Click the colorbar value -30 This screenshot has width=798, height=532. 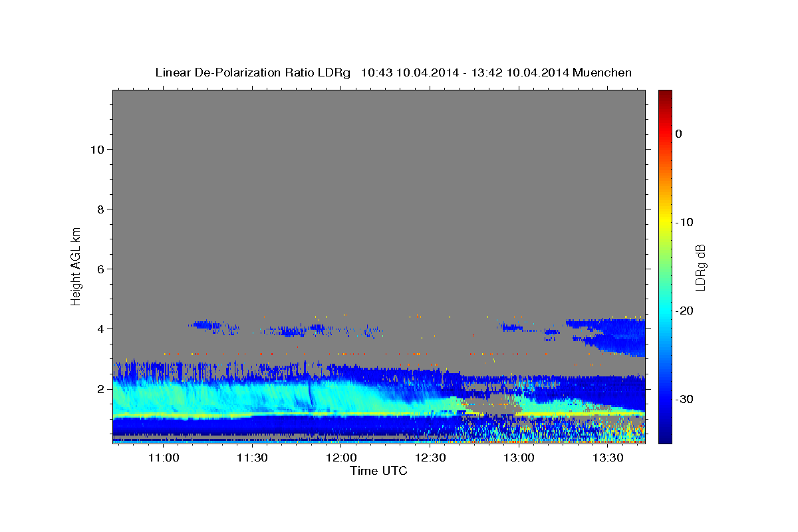coord(684,399)
